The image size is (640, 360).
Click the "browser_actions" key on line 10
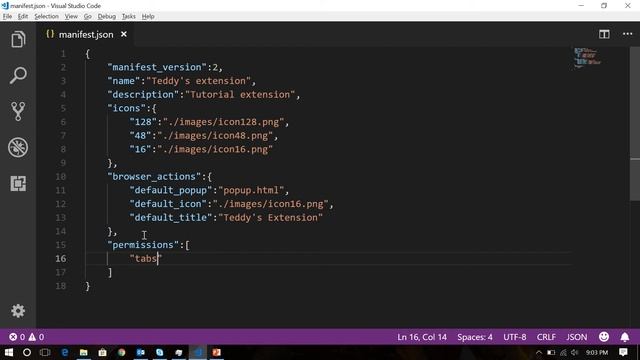(x=154, y=176)
